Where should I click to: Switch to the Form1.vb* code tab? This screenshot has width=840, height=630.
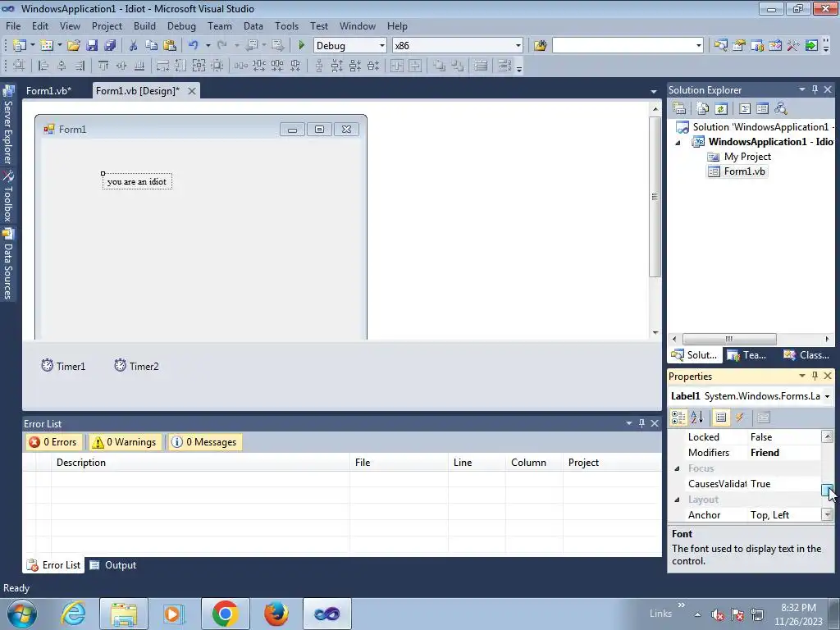48,90
